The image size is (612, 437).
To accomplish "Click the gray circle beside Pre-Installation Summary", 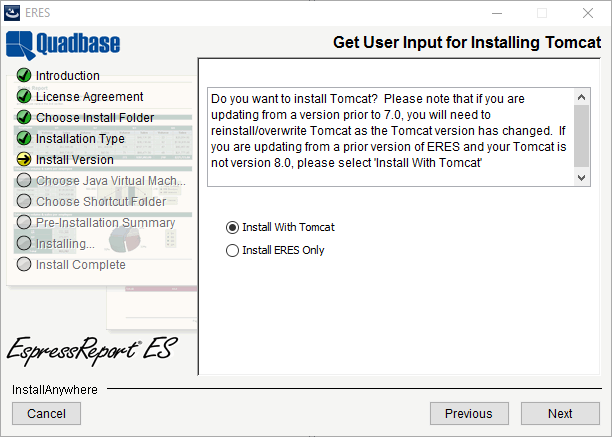I will [x=24, y=222].
